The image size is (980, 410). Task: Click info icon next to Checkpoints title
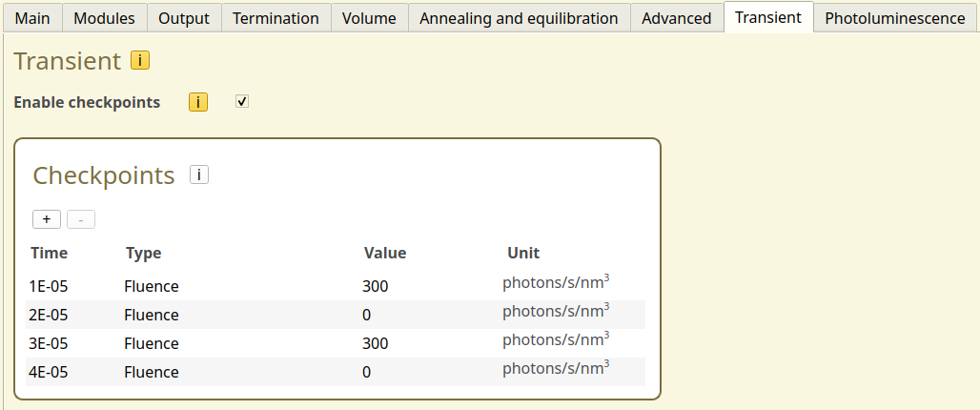point(199,174)
